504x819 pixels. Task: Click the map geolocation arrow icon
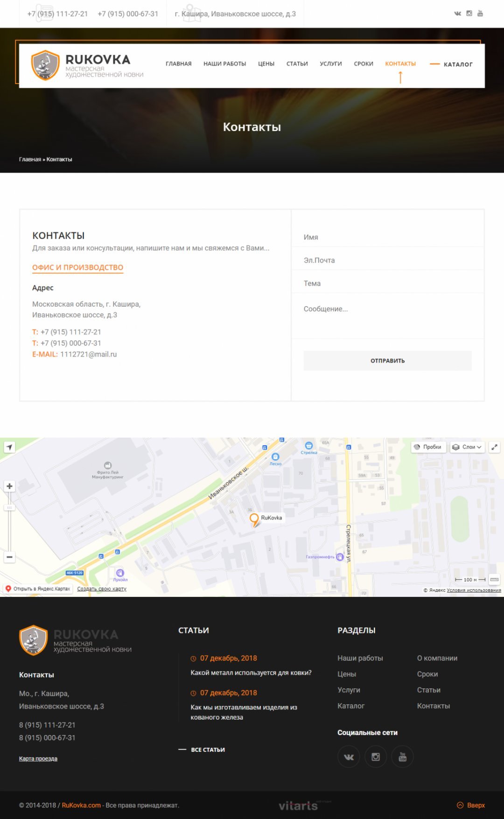pyautogui.click(x=9, y=447)
